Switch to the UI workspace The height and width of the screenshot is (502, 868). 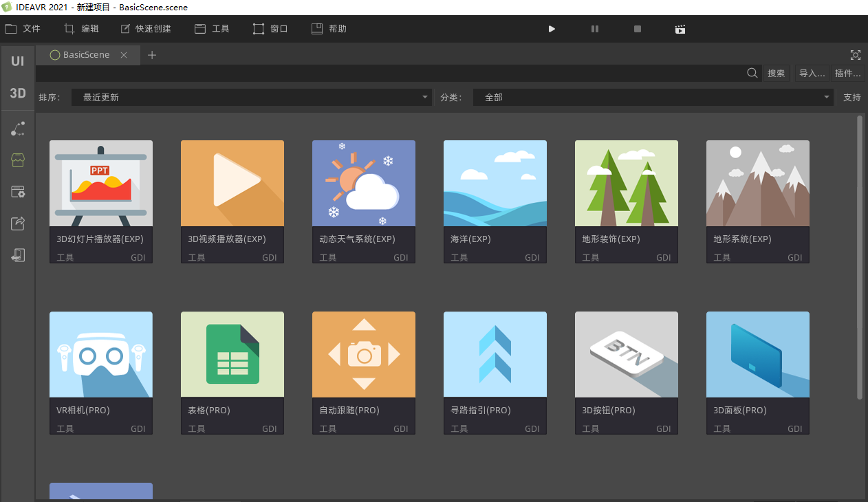(x=17, y=61)
